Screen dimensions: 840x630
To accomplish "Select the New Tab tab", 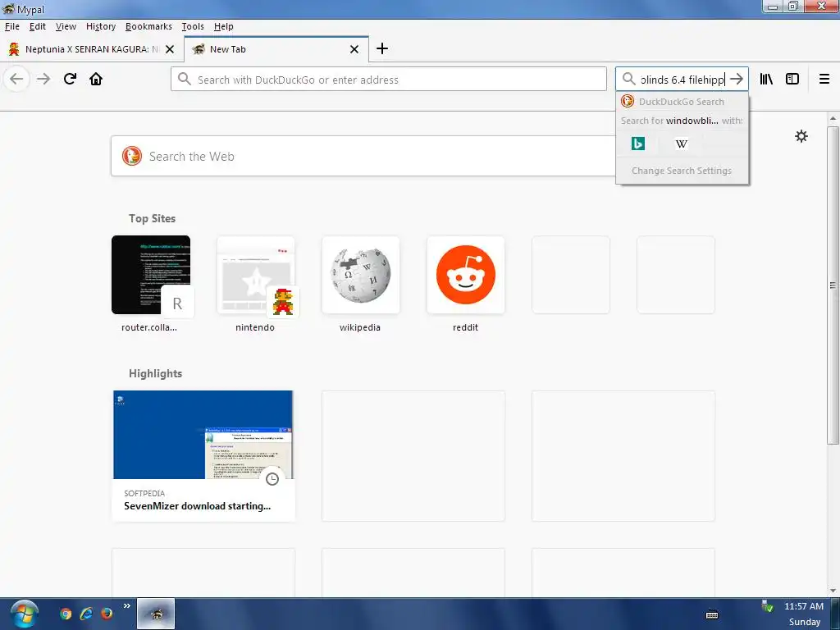I will click(276, 49).
